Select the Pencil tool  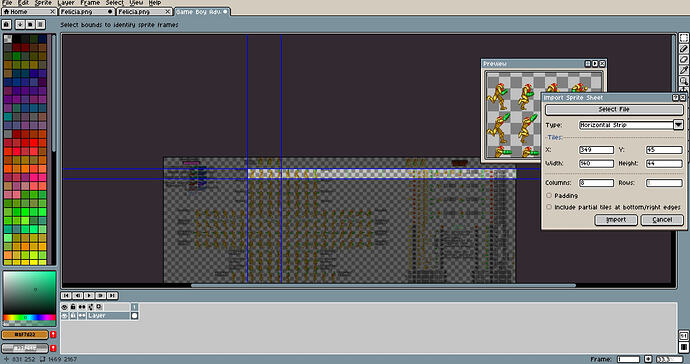(x=683, y=48)
